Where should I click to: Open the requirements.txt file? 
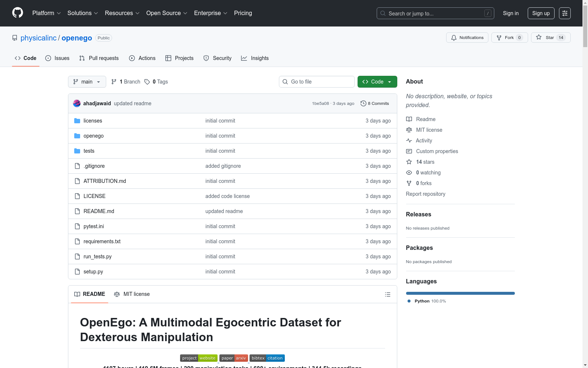coord(102,241)
